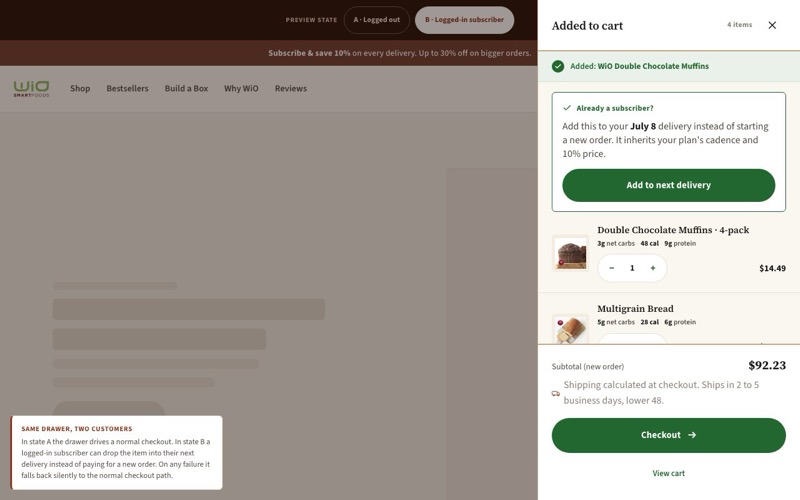
Task: Click the Double Chocolate Muffins 4-pack title
Action: pyautogui.click(x=673, y=230)
